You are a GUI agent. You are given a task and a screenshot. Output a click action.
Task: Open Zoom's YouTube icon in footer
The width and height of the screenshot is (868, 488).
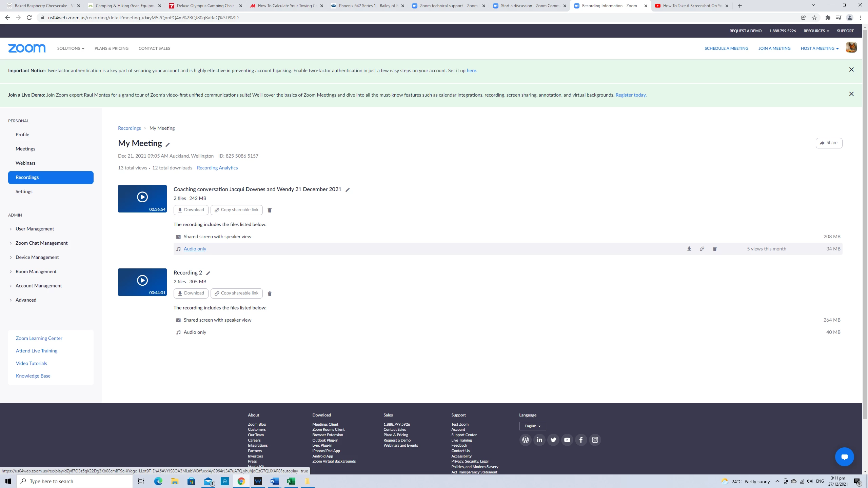(x=567, y=440)
